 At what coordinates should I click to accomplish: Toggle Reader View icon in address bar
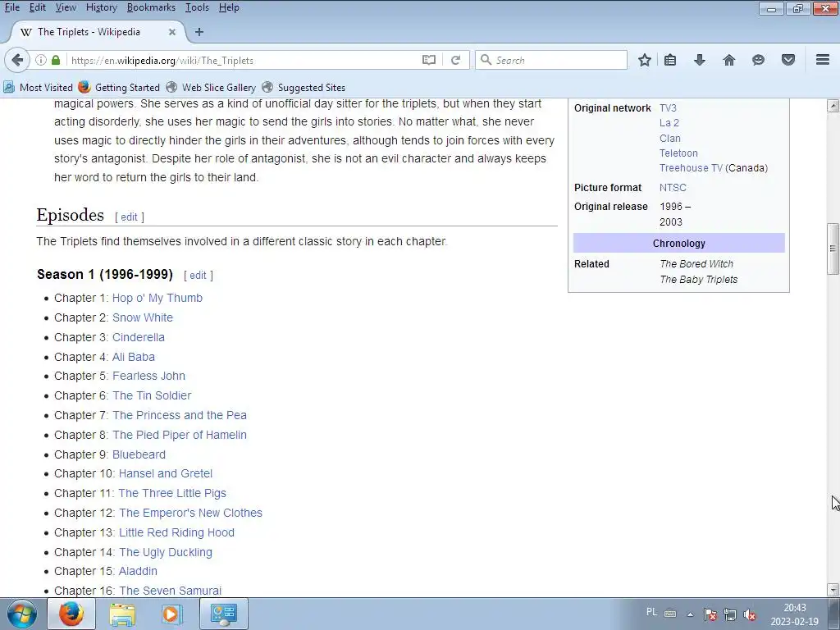[428, 60]
